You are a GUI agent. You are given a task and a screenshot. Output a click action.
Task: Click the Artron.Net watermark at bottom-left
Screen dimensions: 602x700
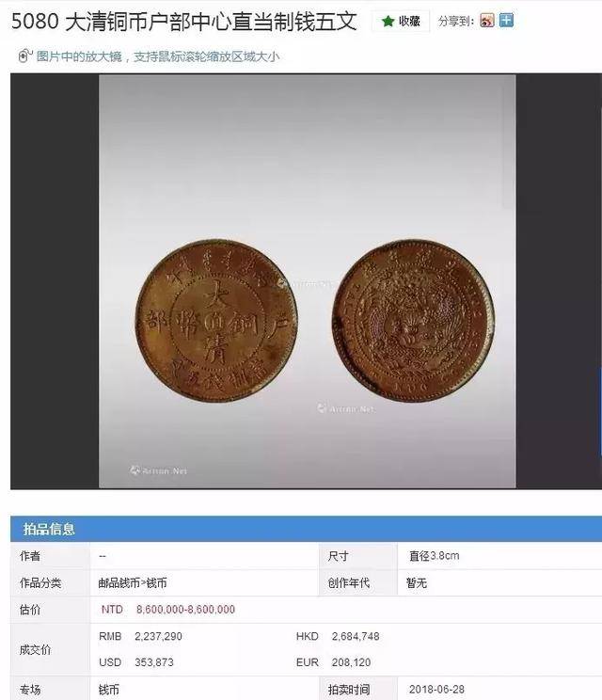158,470
